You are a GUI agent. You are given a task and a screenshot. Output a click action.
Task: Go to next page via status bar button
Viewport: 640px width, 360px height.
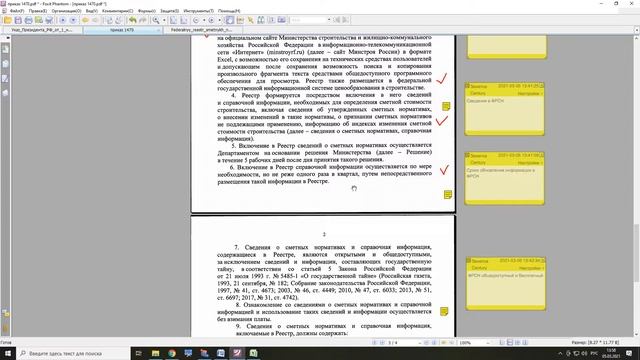tap(426, 343)
